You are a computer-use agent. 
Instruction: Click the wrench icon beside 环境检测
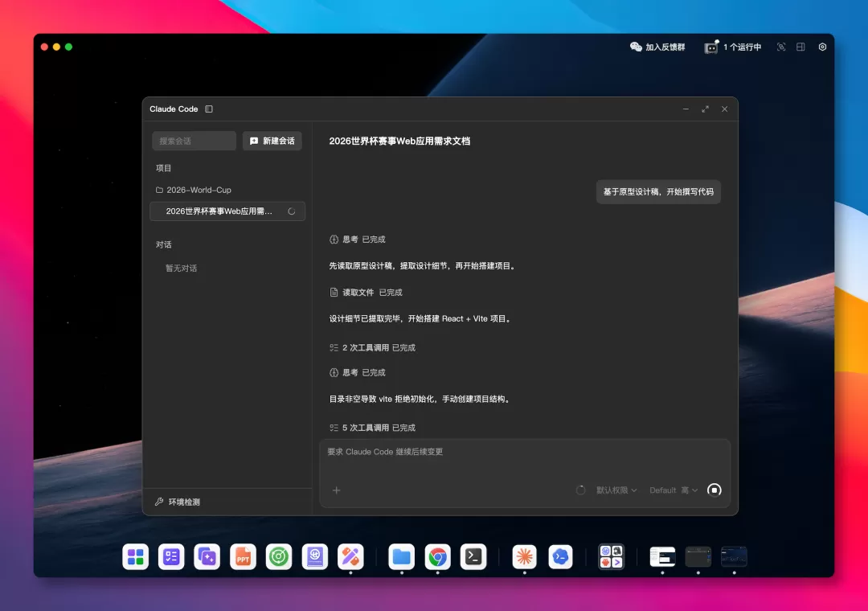(x=159, y=502)
